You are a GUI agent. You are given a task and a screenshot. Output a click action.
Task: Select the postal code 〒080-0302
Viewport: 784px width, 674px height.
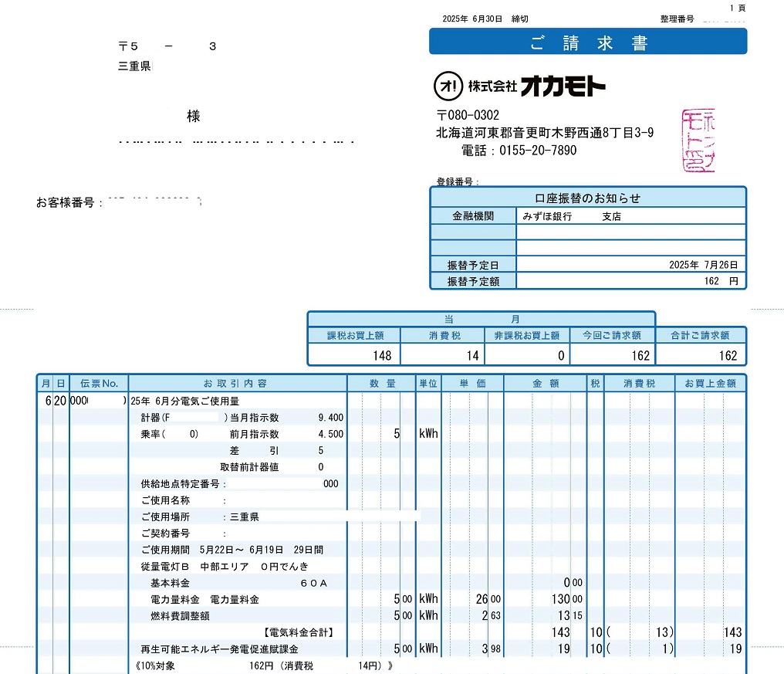point(468,116)
